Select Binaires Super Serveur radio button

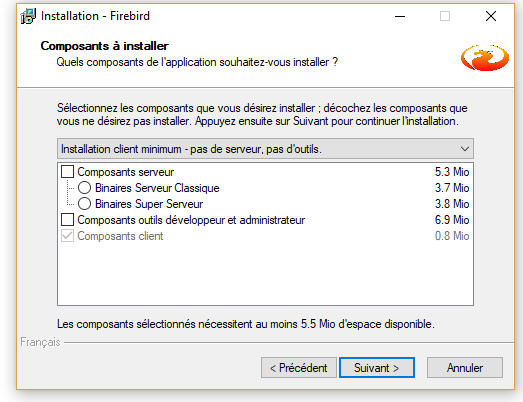point(84,204)
